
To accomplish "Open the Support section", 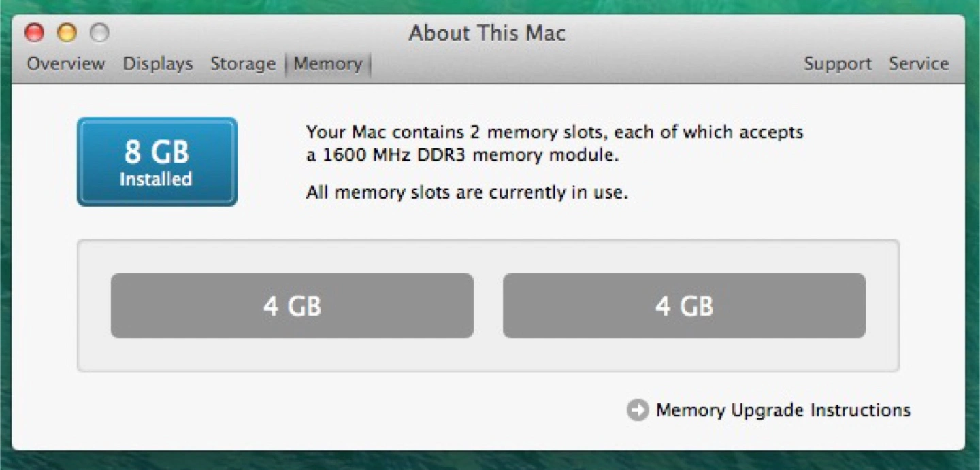I will pyautogui.click(x=838, y=64).
